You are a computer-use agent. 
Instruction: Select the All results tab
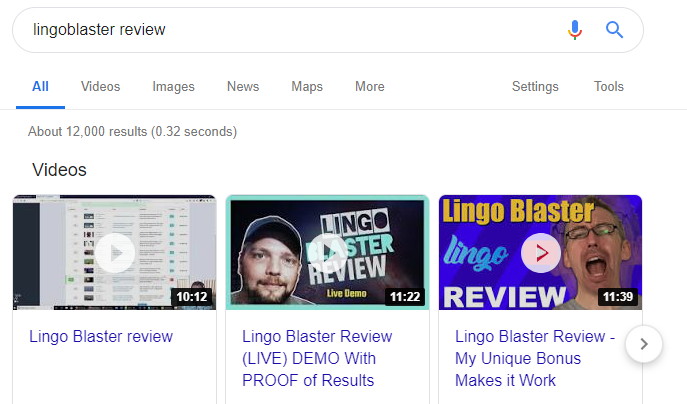(40, 86)
